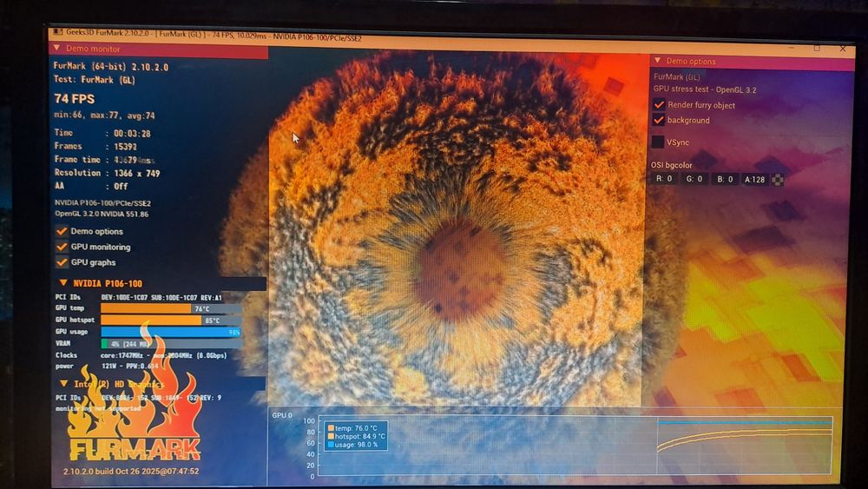Click the graph legend usage: 98.0 % entry
The image size is (868, 489).
tap(352, 444)
